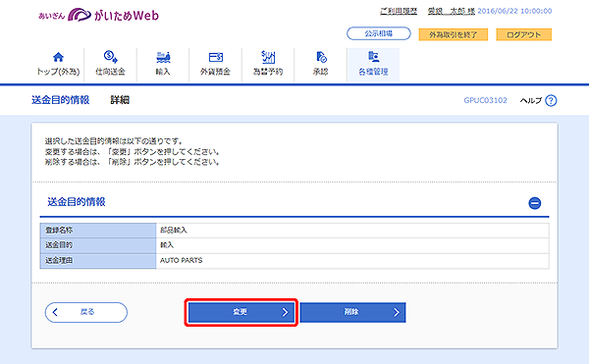Click the 削除 button
The height and width of the screenshot is (364, 589).
click(x=352, y=312)
